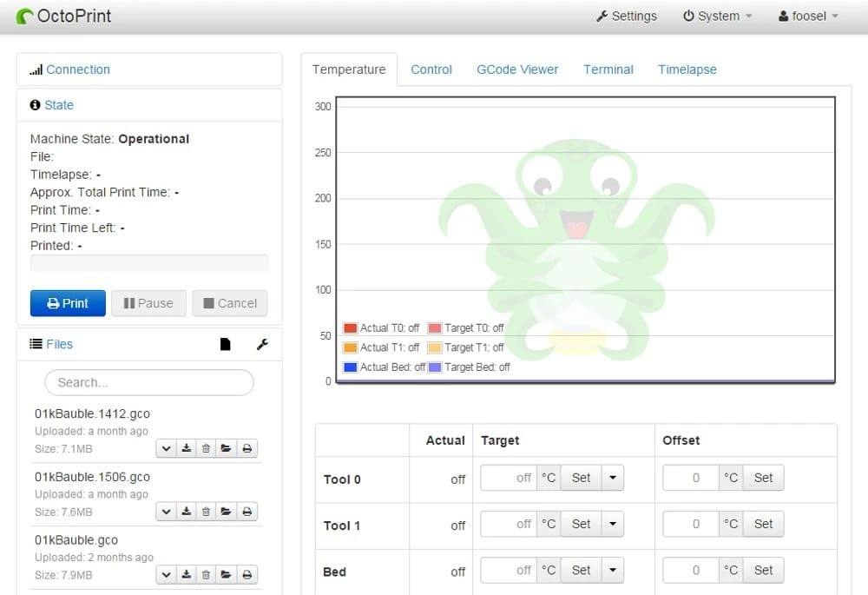868x595 pixels.
Task: Load and print 01kBauble.1506.gco
Action: [247, 512]
